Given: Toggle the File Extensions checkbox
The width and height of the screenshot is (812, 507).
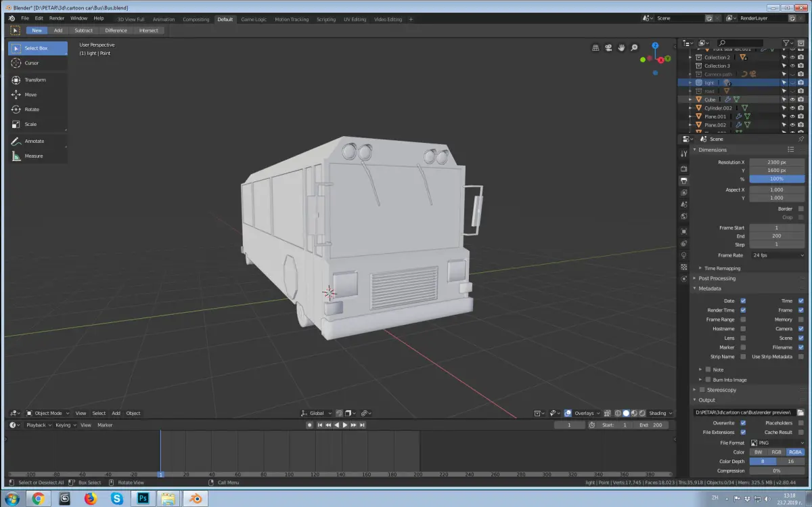Looking at the screenshot, I should point(743,432).
